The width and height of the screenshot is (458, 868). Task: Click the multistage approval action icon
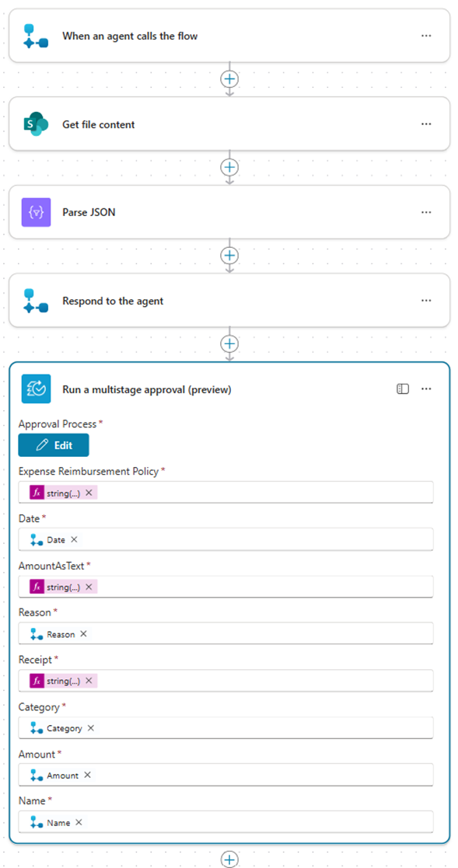click(34, 389)
